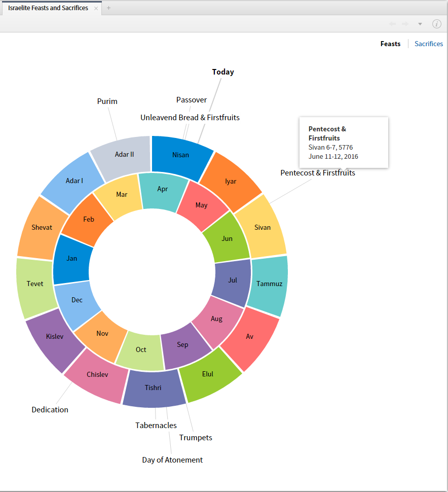This screenshot has height=492, width=448.
Task: Click the Apr inner ring segment
Action: (162, 189)
